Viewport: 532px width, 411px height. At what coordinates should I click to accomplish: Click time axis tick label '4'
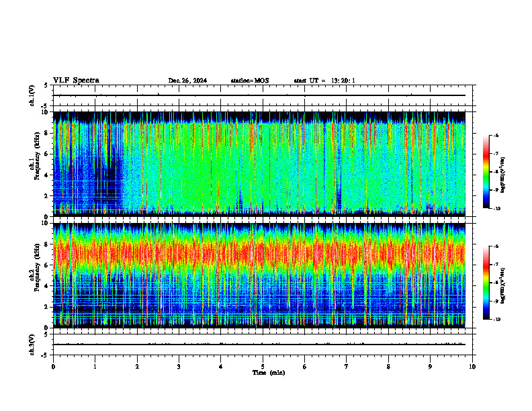221,367
